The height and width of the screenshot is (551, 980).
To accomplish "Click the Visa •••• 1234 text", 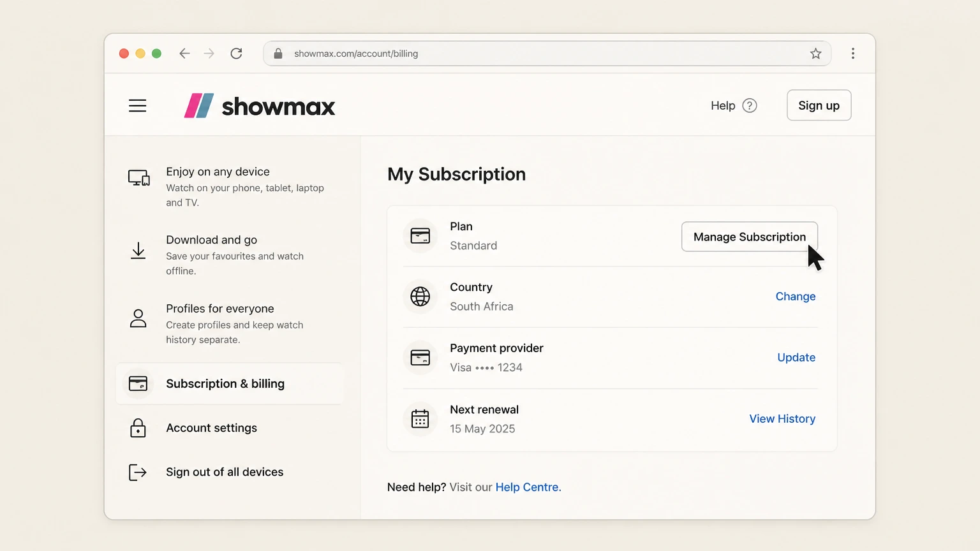I will [x=486, y=368].
